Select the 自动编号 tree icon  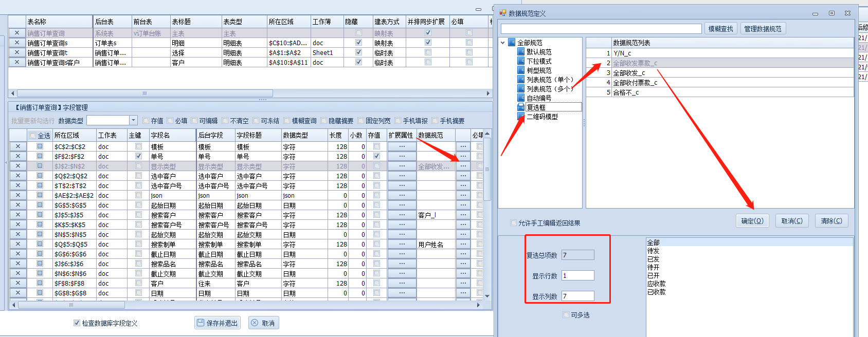[521, 98]
